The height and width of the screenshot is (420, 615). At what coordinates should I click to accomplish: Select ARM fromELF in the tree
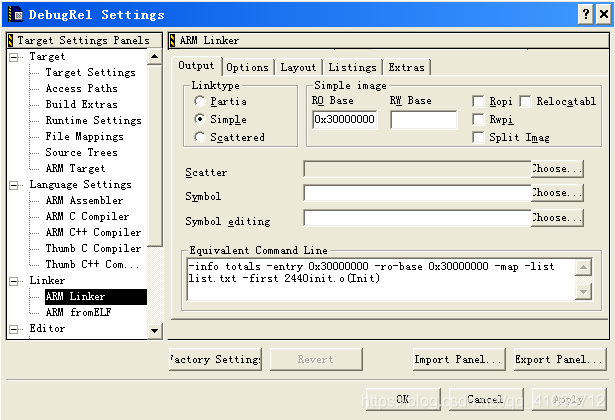[78, 313]
